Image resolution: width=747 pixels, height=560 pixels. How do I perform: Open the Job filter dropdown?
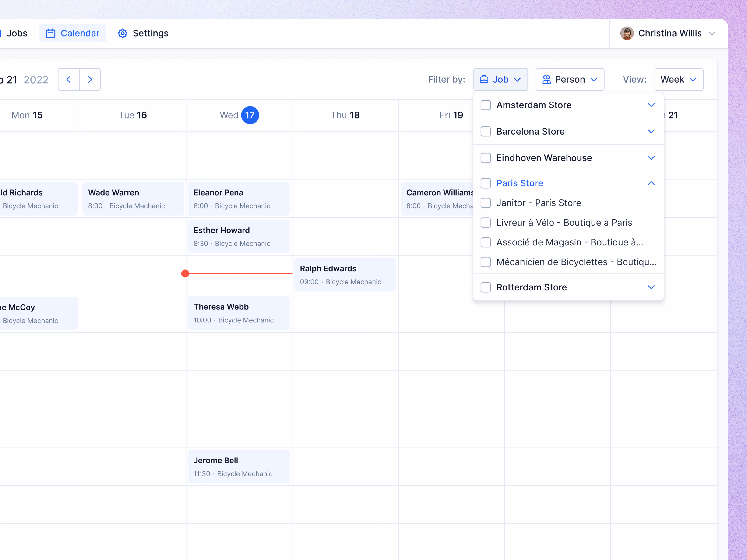[500, 79]
